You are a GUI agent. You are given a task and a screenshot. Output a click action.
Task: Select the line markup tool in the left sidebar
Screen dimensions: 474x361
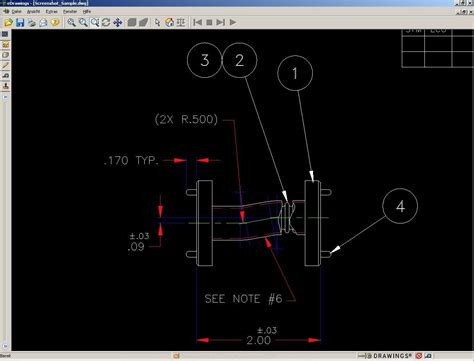click(5, 65)
